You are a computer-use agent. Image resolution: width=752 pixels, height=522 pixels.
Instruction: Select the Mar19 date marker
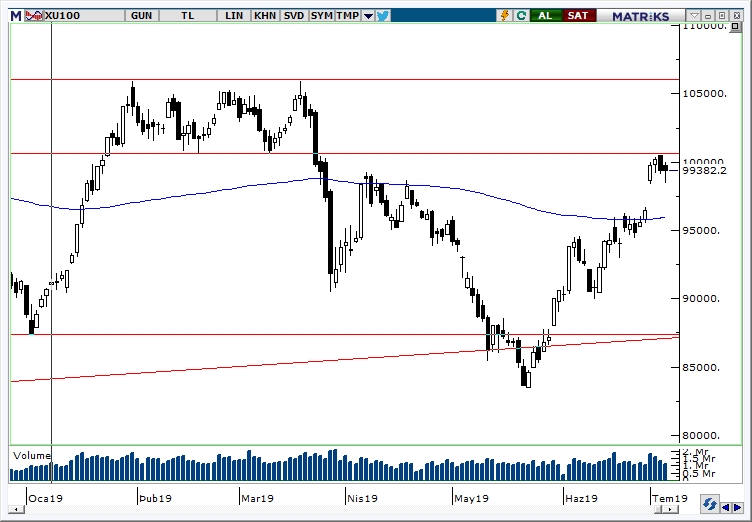click(258, 498)
